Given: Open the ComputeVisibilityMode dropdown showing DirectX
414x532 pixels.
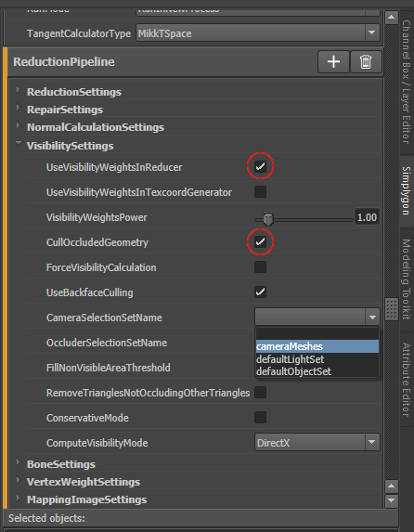Looking at the screenshot, I should 317,443.
